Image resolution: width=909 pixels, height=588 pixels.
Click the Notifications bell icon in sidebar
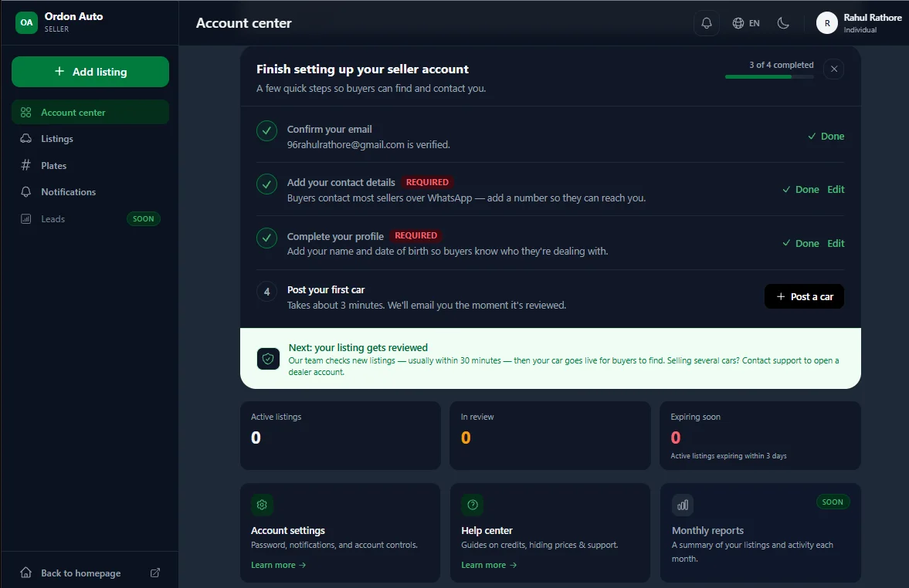click(x=26, y=191)
